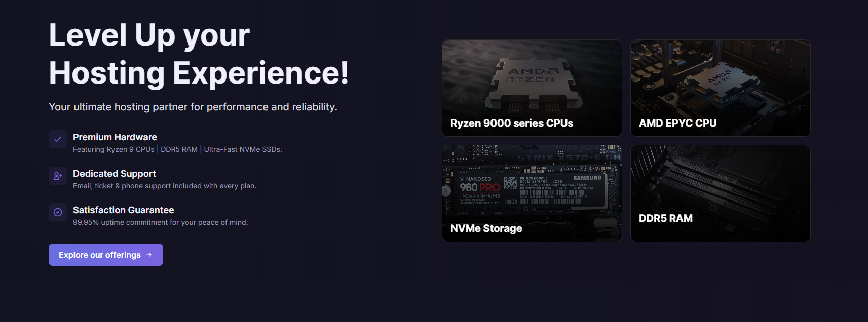This screenshot has height=322, width=868.
Task: Select the NVMe Storage caption
Action: click(x=486, y=228)
